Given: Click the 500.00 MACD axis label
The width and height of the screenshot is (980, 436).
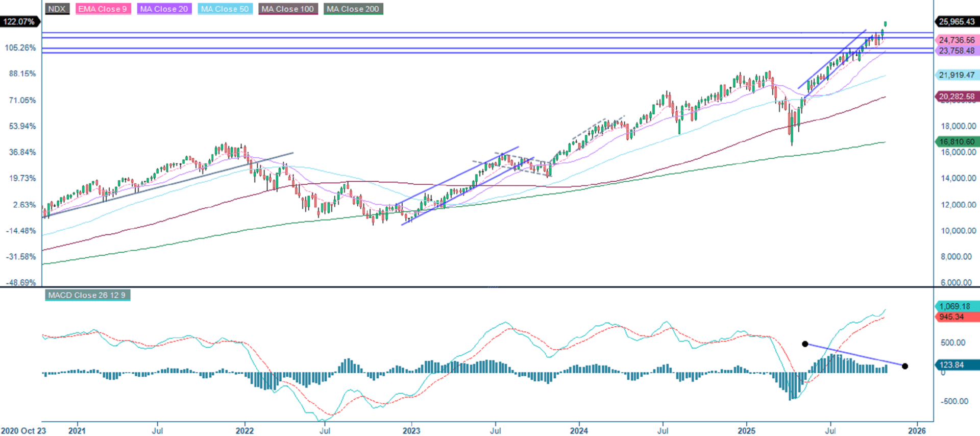Looking at the screenshot, I should point(953,343).
